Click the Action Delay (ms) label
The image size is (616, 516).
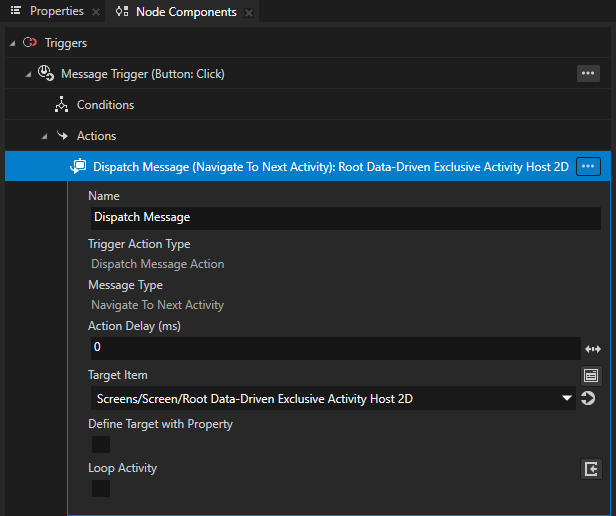point(134,326)
